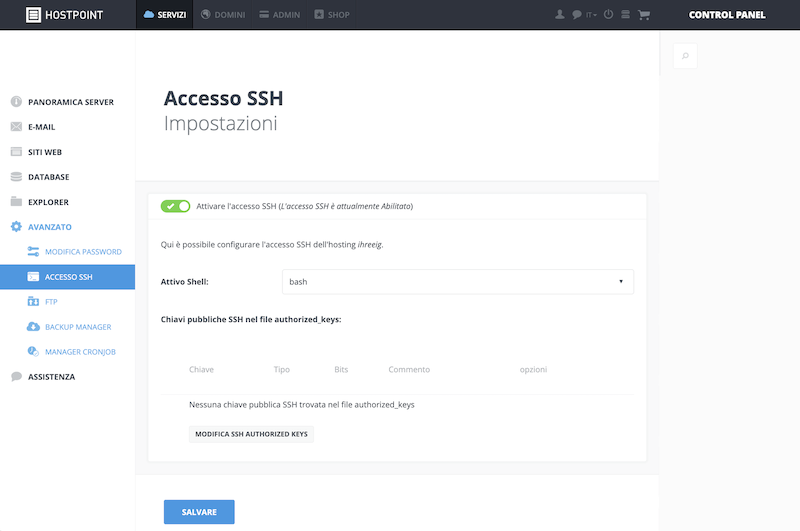
Task: Open Manager Cronjob link
Action: 80,352
